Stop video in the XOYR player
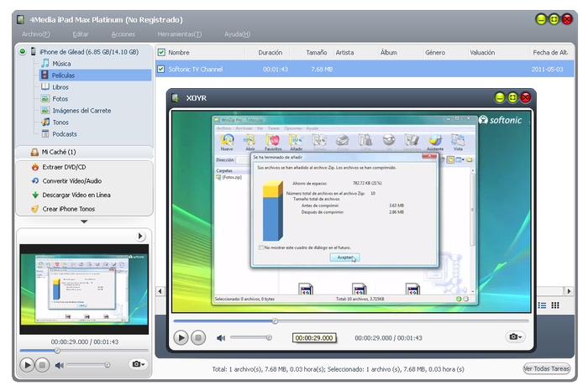588x391 pixels. [198, 338]
